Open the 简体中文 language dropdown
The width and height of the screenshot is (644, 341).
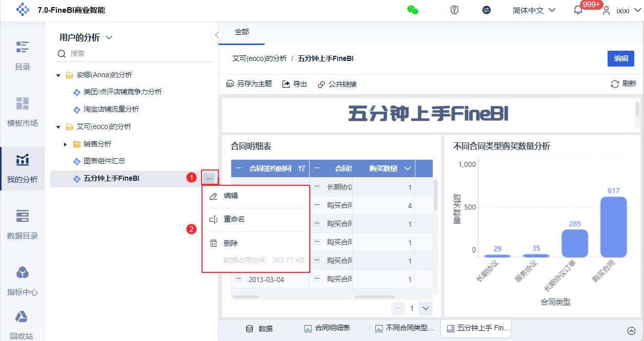pyautogui.click(x=534, y=10)
